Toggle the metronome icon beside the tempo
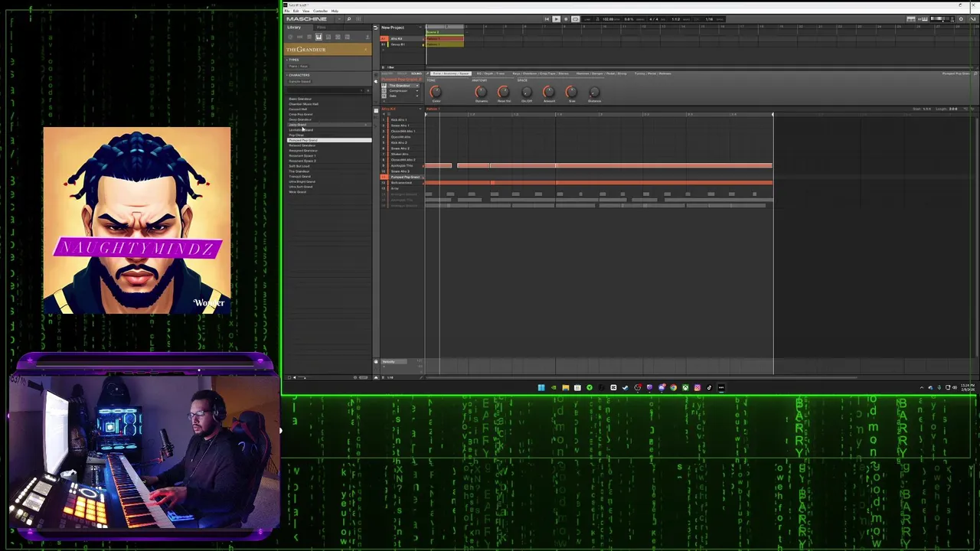The image size is (980, 551). [x=597, y=19]
